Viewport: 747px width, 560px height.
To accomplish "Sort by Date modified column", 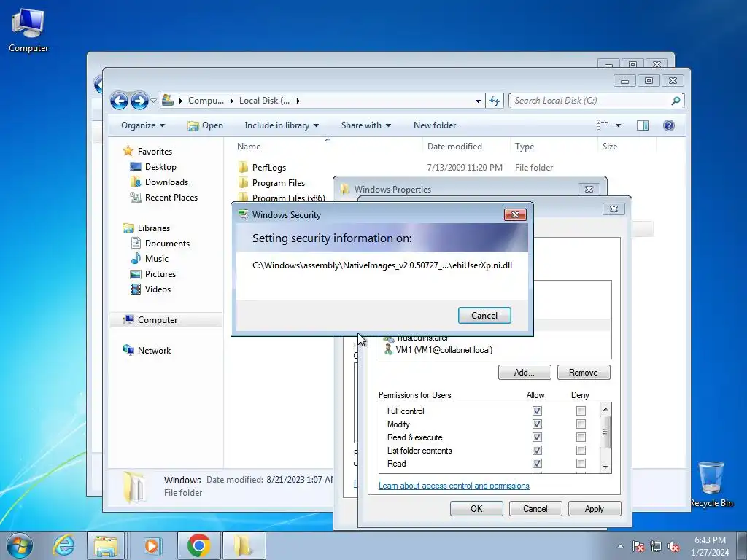I will 454,147.
